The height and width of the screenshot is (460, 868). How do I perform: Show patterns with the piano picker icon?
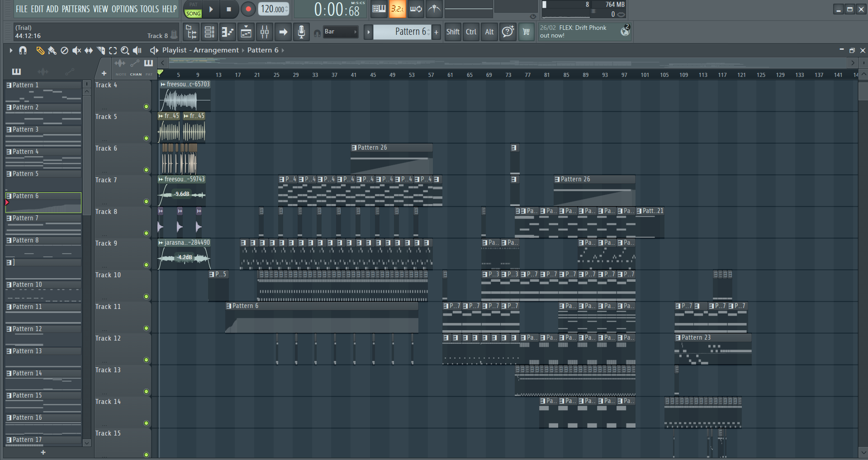16,71
